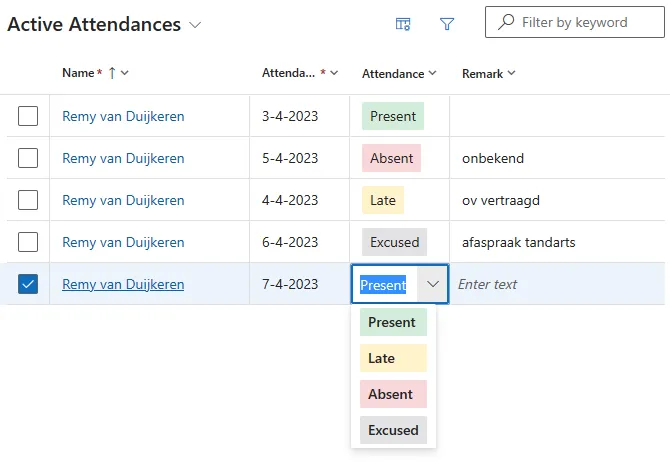Open the edit columns icon
This screenshot has height=462, width=670.
pos(403,24)
